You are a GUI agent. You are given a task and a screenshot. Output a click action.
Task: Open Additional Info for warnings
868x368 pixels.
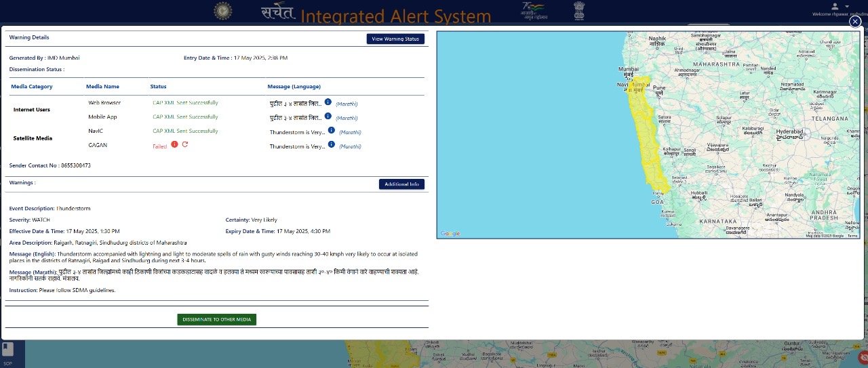[x=401, y=184]
